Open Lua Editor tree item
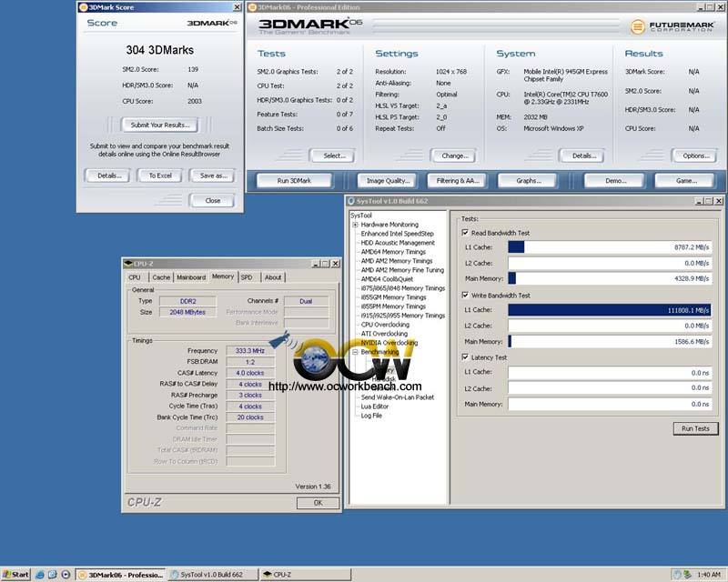This screenshot has height=582, width=728. (x=375, y=406)
